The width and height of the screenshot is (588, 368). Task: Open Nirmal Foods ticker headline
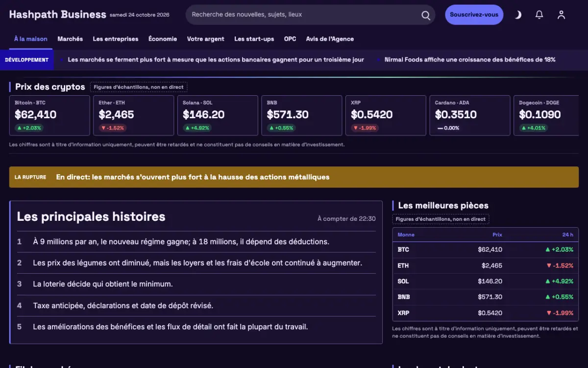[470, 60]
